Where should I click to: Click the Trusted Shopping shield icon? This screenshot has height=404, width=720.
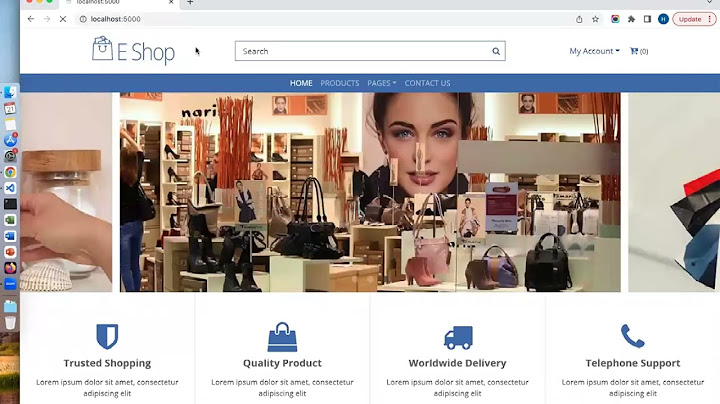tap(107, 337)
